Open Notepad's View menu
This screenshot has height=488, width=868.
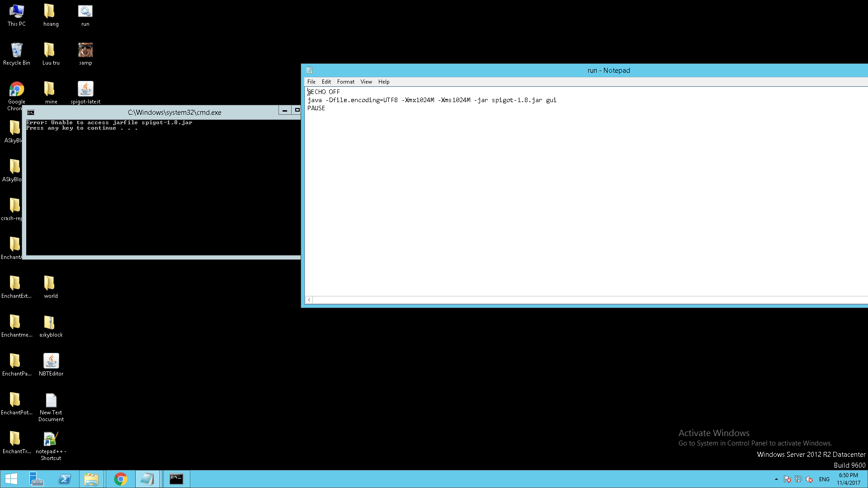click(366, 82)
